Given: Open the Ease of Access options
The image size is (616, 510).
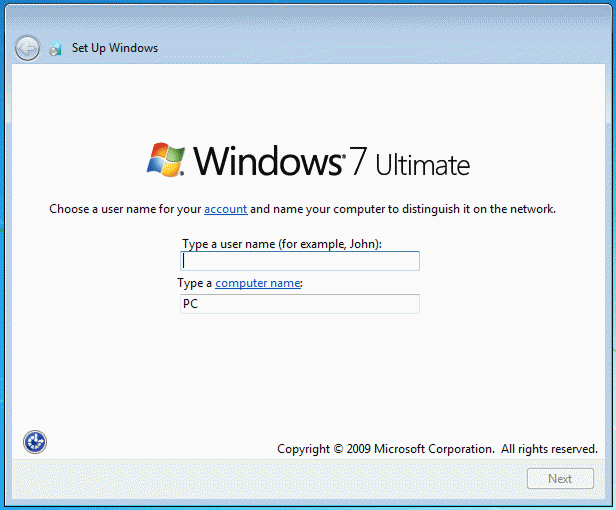Looking at the screenshot, I should (35, 442).
